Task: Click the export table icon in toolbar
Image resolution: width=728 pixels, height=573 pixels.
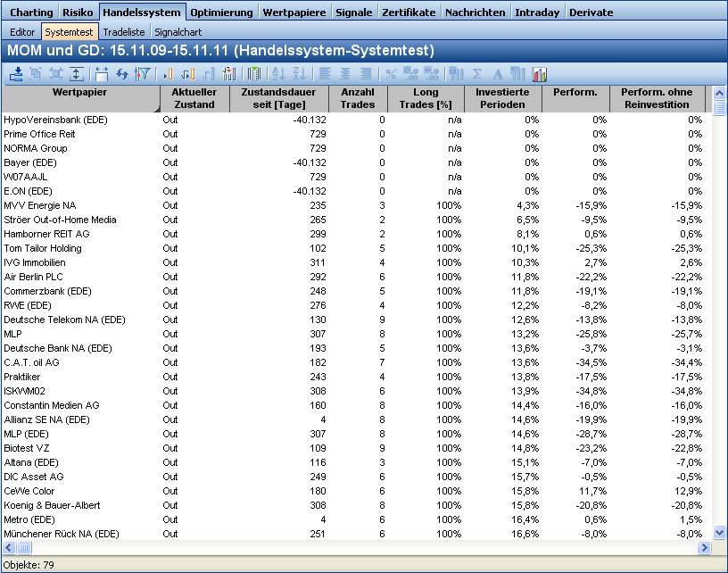Action: tap(16, 74)
